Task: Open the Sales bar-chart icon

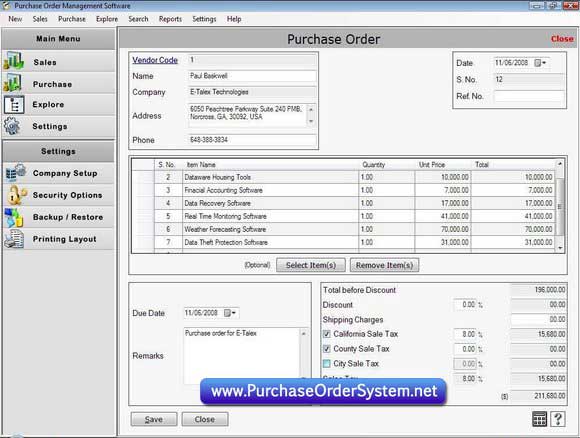Action: click(14, 61)
